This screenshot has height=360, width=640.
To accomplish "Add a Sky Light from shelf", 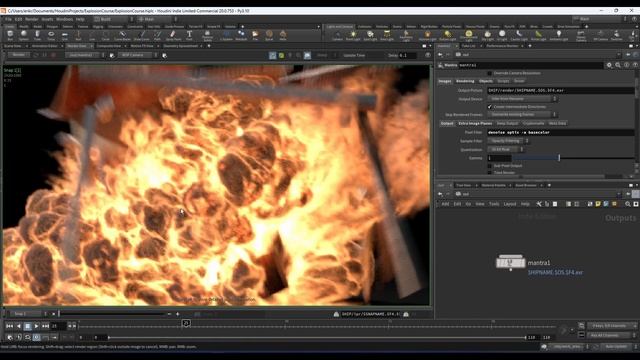I will point(487,36).
